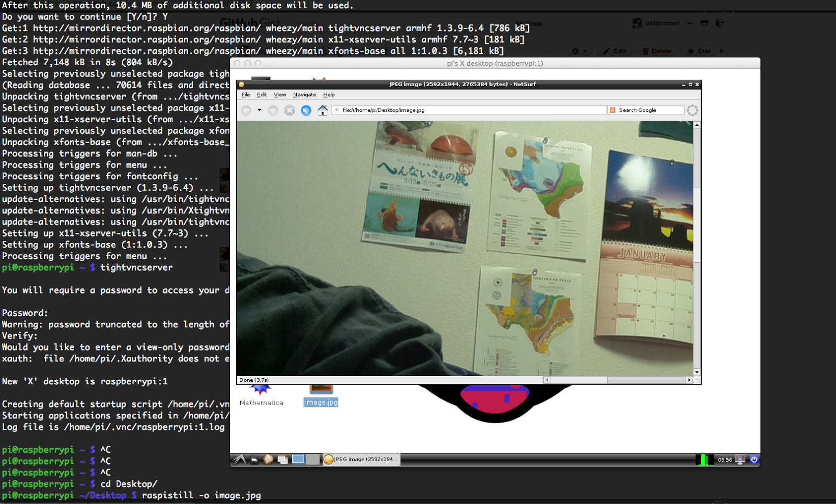Open the file manager icon on the taskbar
This screenshot has width=836, height=504.
click(282, 460)
